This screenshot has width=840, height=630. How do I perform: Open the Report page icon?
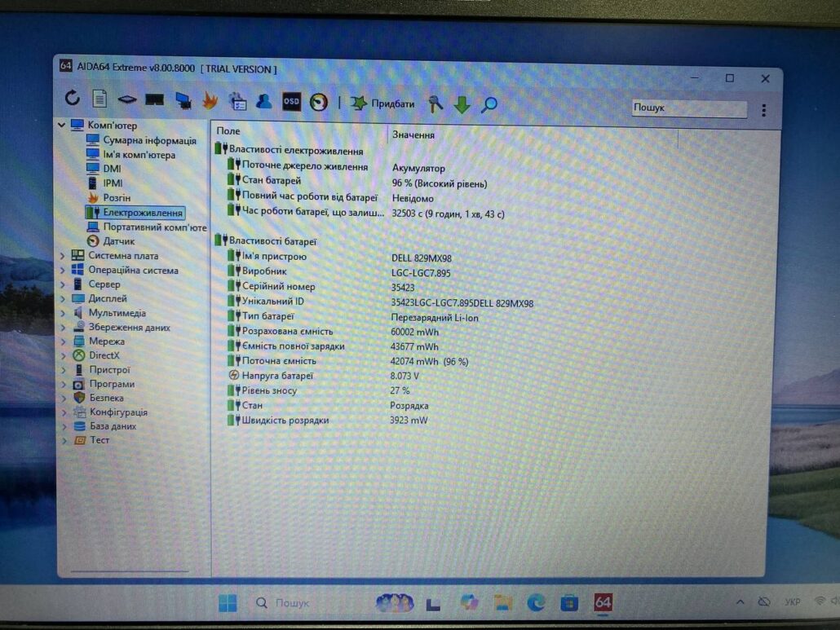tap(99, 100)
